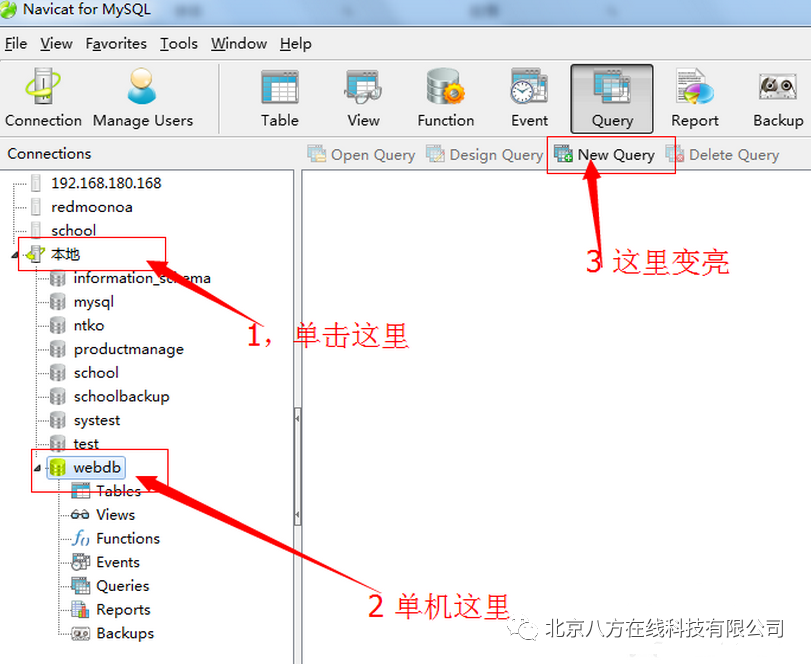This screenshot has height=664, width=811.
Task: Click the Design Query icon
Action: point(435,154)
